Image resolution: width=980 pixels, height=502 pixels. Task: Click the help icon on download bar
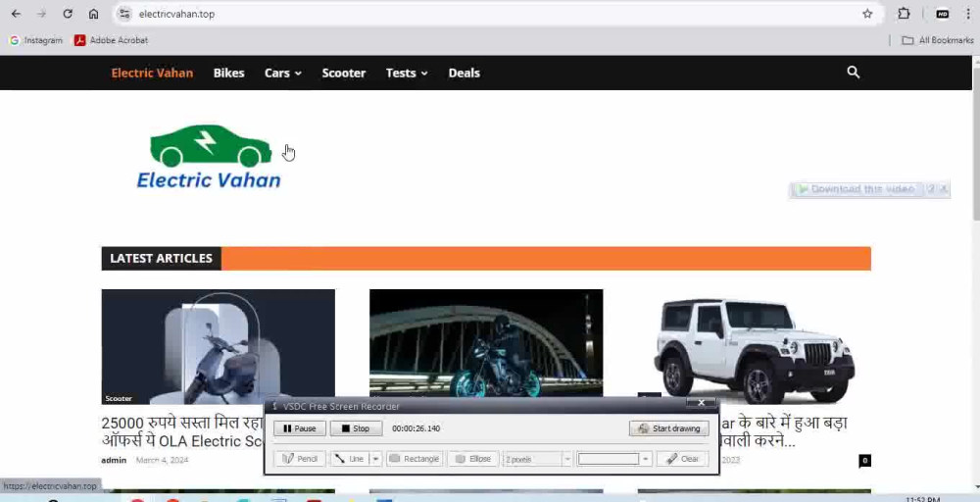[931, 189]
